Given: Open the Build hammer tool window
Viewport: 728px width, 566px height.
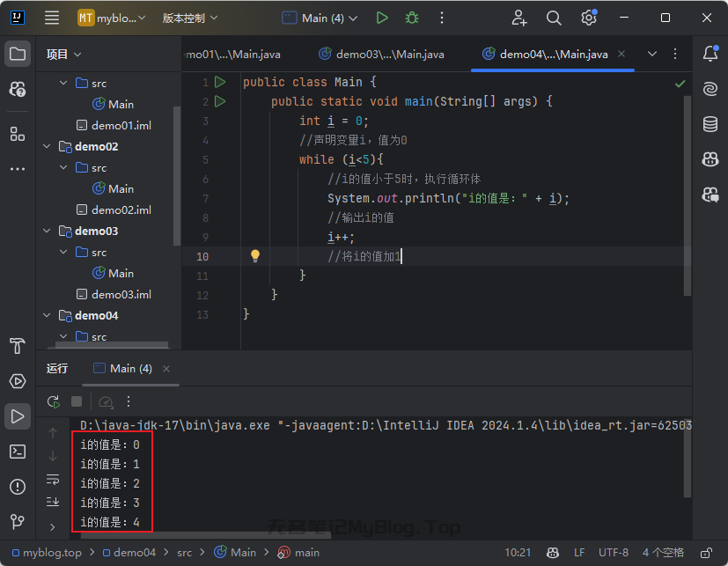Looking at the screenshot, I should (x=18, y=346).
